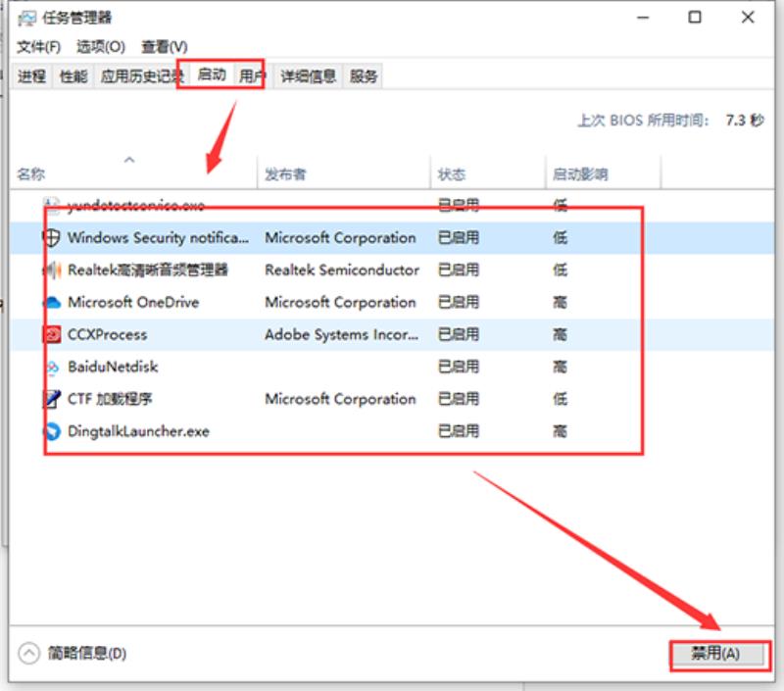Click the 简略信息(D) link text
The width and height of the screenshot is (784, 691).
pyautogui.click(x=87, y=654)
